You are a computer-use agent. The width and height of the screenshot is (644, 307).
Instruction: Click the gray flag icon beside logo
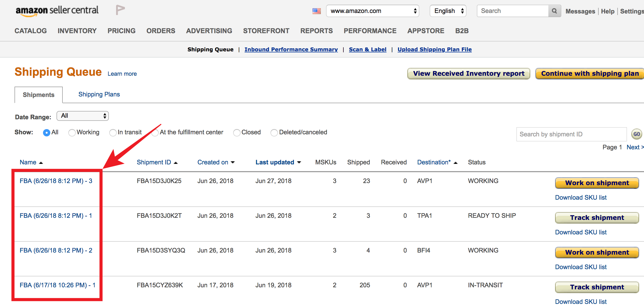(x=120, y=10)
